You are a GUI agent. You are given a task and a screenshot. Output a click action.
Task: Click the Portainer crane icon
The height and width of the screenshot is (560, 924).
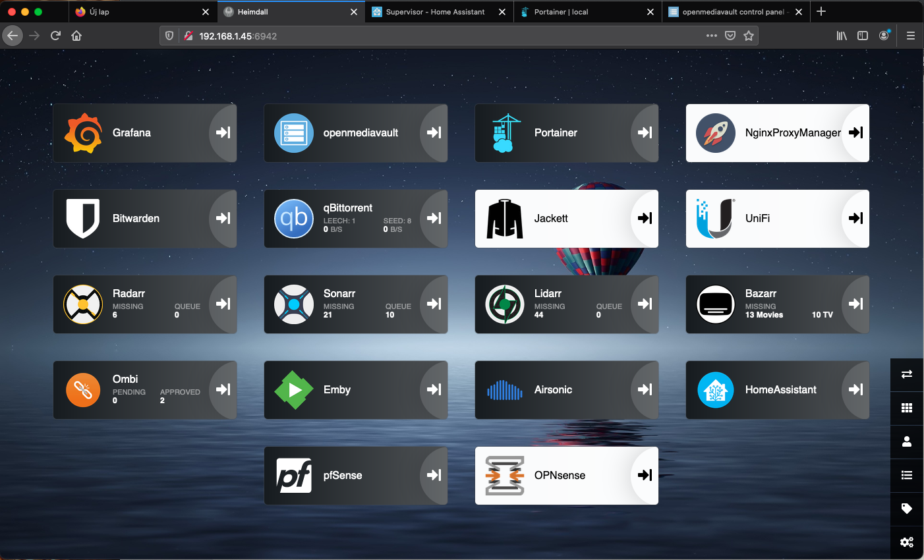click(x=505, y=133)
